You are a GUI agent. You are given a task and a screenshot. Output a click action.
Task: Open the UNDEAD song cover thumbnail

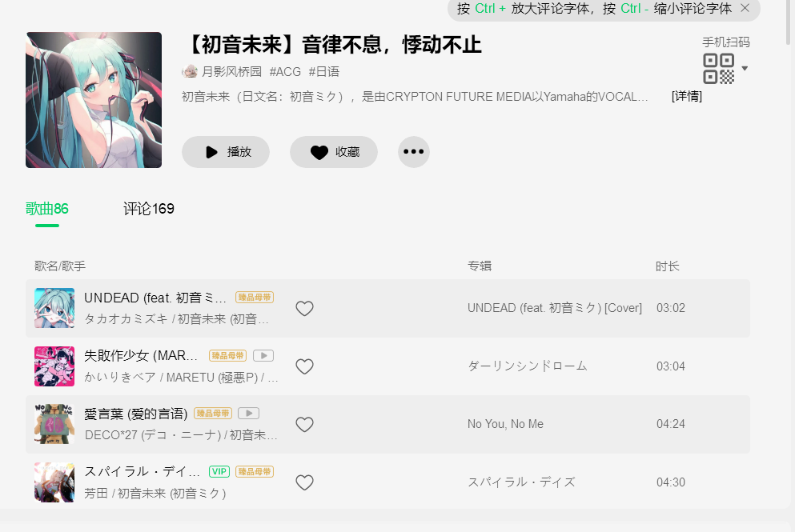(54, 308)
